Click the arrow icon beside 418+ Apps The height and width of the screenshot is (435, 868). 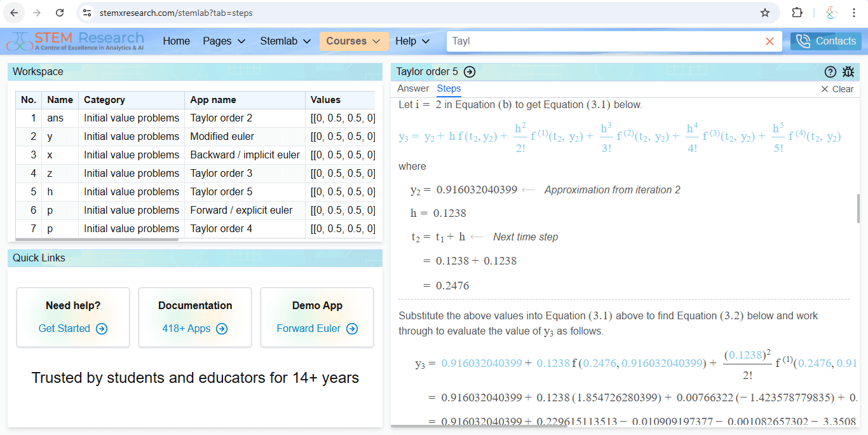tap(221, 329)
